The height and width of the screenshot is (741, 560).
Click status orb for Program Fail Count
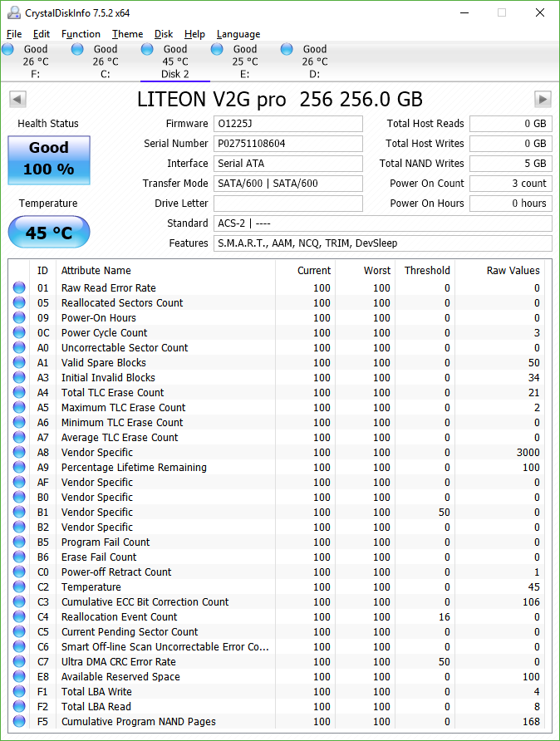19,542
